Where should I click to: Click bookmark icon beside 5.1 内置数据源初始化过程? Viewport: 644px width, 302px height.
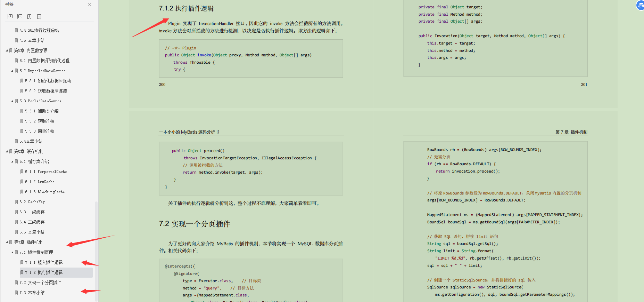tap(16, 61)
